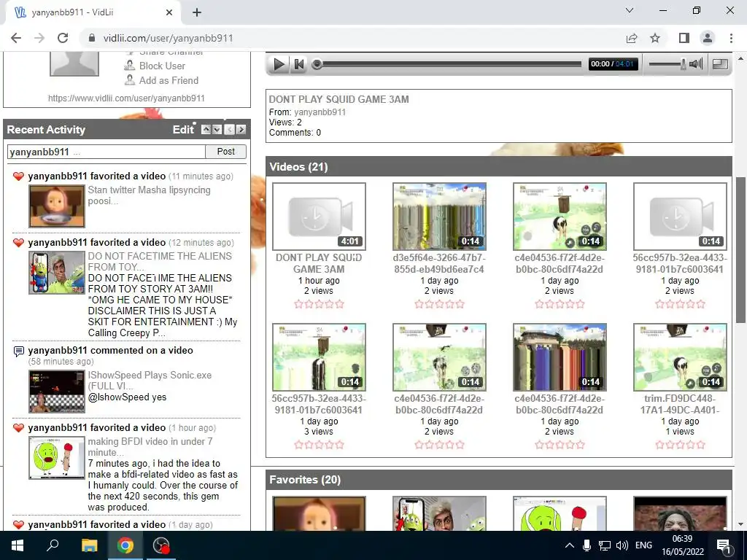Open making BFDI video in under 7 link
Screen dimensions: 747x560
150,447
